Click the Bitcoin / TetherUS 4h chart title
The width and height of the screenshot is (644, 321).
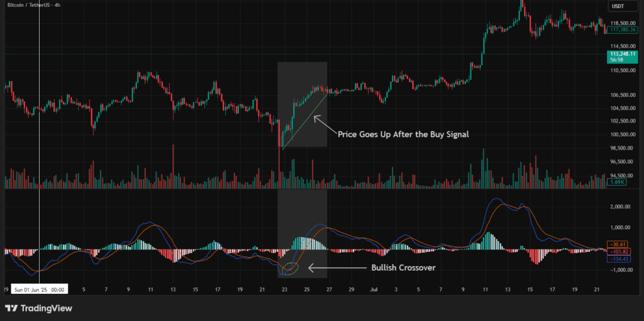34,5
